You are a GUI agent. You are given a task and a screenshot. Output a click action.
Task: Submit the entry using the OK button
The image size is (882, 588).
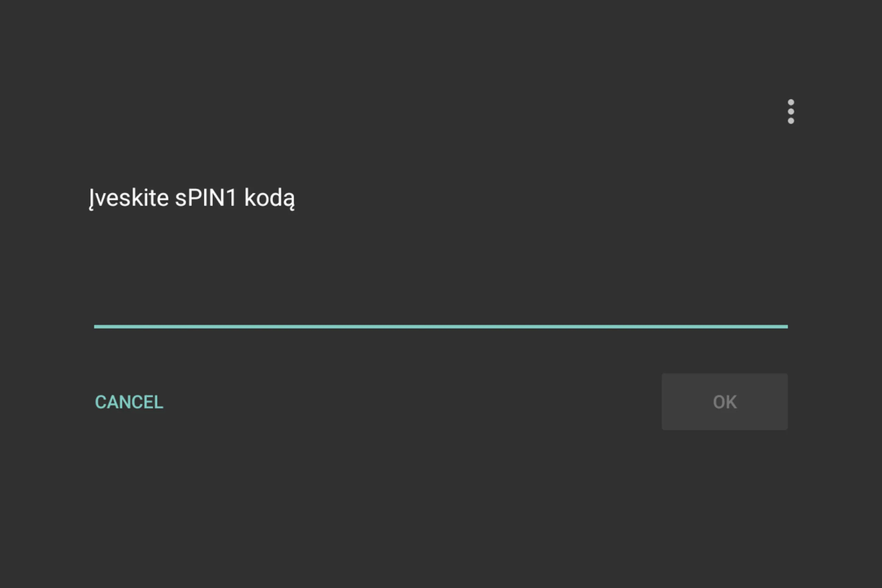[x=725, y=402]
